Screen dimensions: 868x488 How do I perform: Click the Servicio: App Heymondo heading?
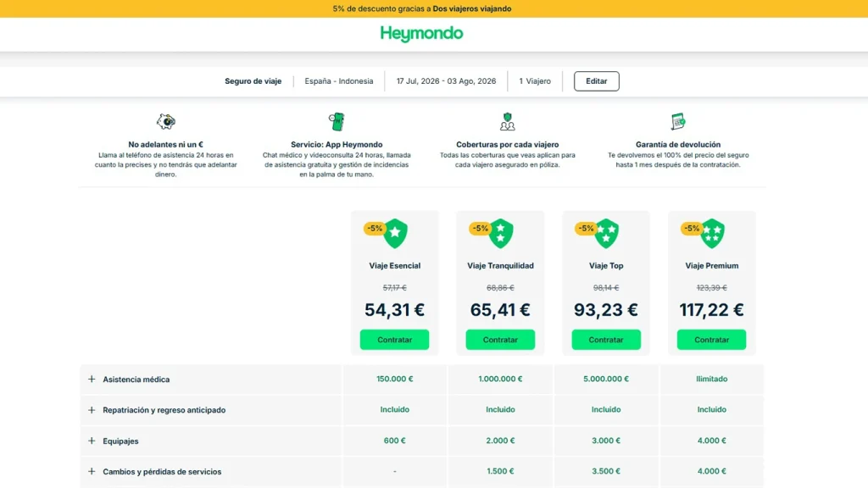pos(337,144)
